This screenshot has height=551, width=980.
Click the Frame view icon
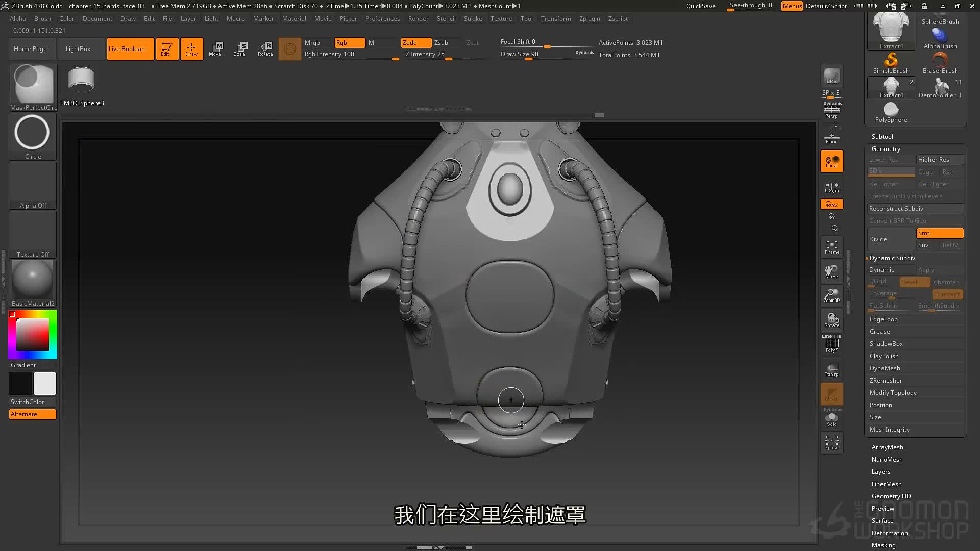click(x=831, y=247)
